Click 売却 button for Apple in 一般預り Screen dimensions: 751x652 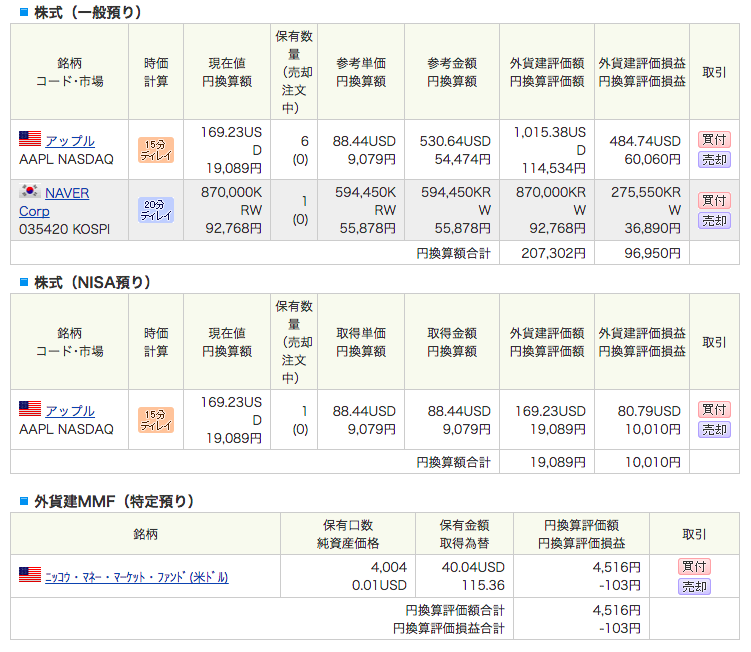pos(714,160)
